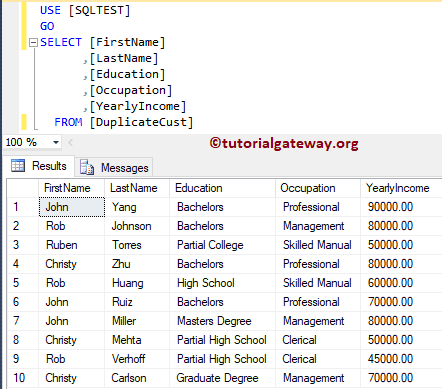Switch to the Results tab
This screenshot has width=442, height=389.
coord(39,166)
